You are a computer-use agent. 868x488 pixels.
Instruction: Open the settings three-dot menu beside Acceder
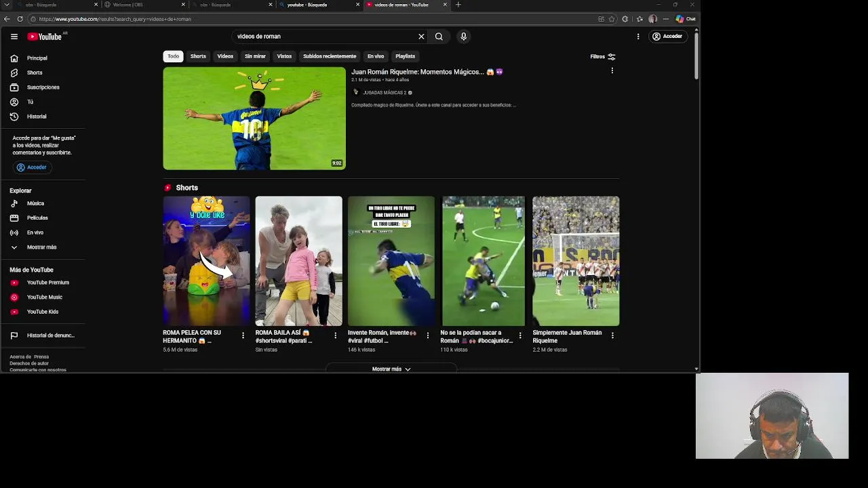point(638,37)
